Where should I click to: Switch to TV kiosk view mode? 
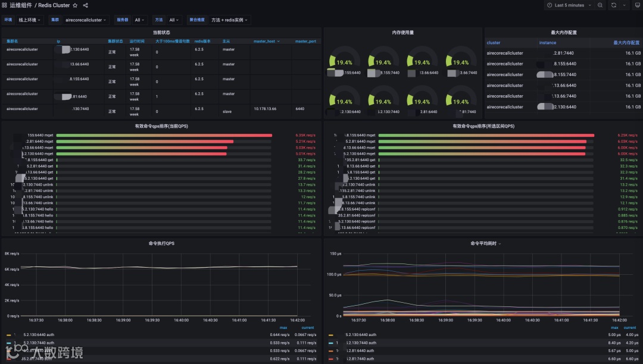pos(637,5)
